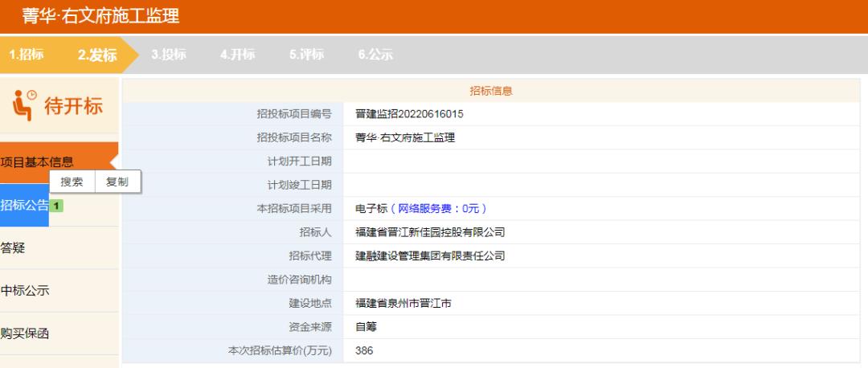The height and width of the screenshot is (368, 868).
Task: Click the 电子标 value
Action: (x=371, y=209)
